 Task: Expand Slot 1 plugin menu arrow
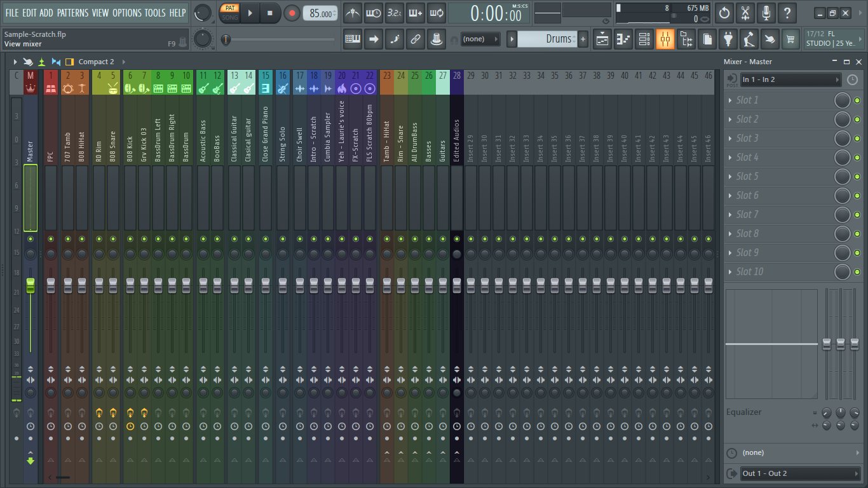tap(731, 100)
